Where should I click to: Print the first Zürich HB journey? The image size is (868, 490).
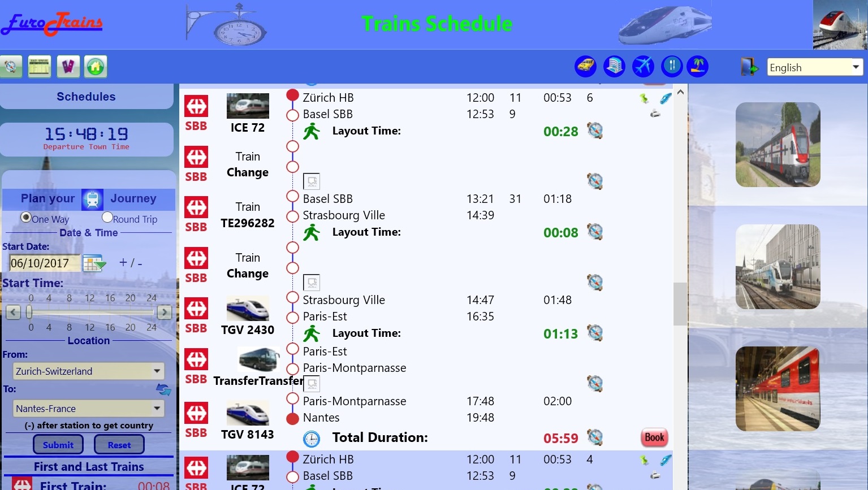[x=655, y=114]
